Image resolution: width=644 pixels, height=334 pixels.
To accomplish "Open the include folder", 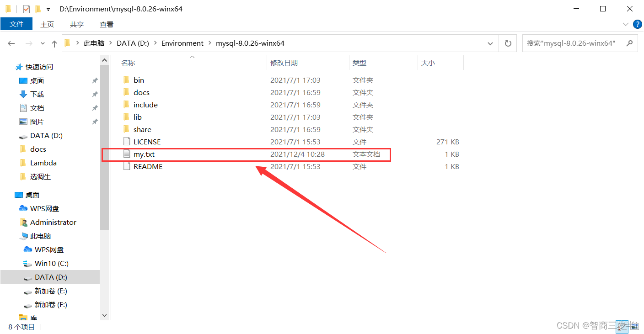I will pos(145,104).
